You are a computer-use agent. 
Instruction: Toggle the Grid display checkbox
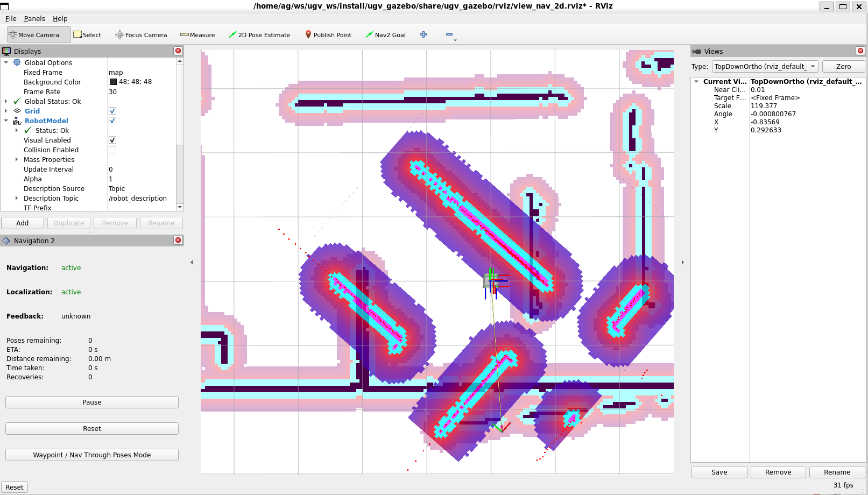click(112, 111)
